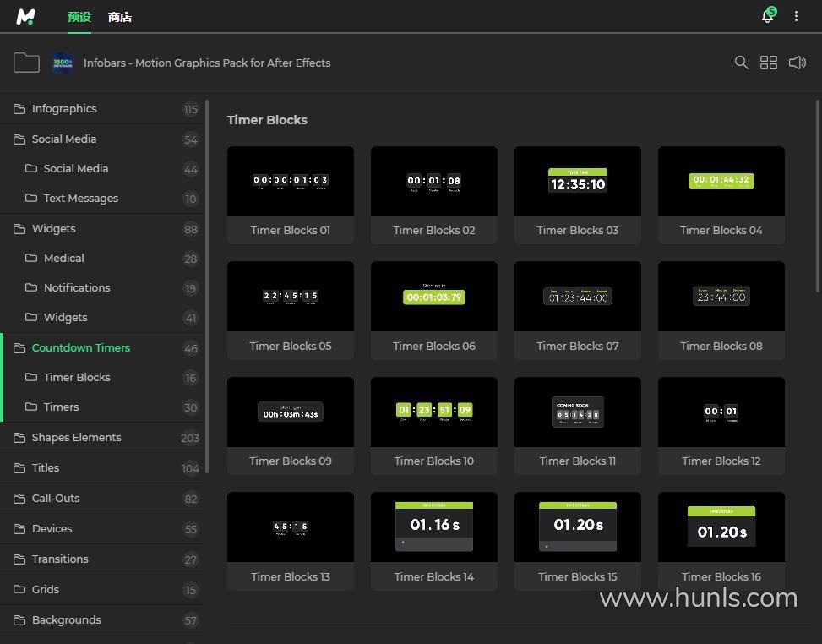The width and height of the screenshot is (822, 644).
Task: Click the Medical folder icon
Action: pyautogui.click(x=31, y=258)
